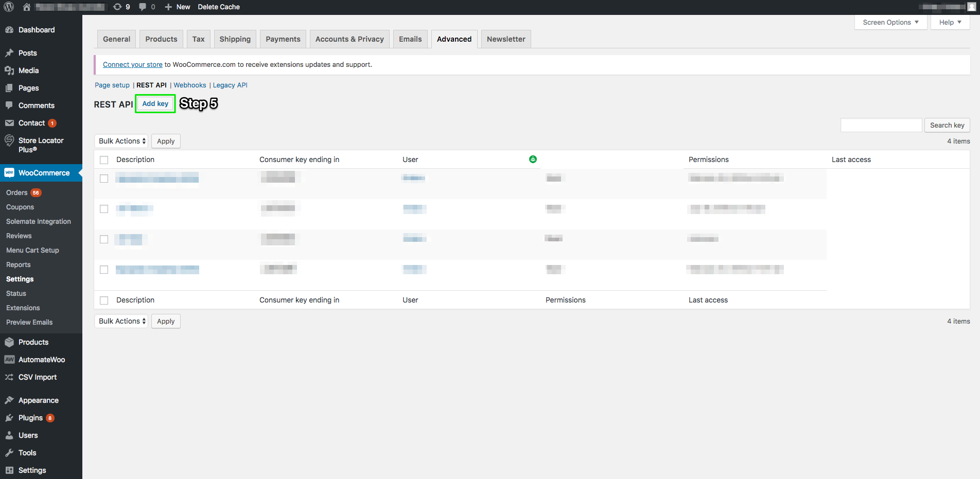Click the Add key button
This screenshot has height=479, width=980.
(x=155, y=103)
